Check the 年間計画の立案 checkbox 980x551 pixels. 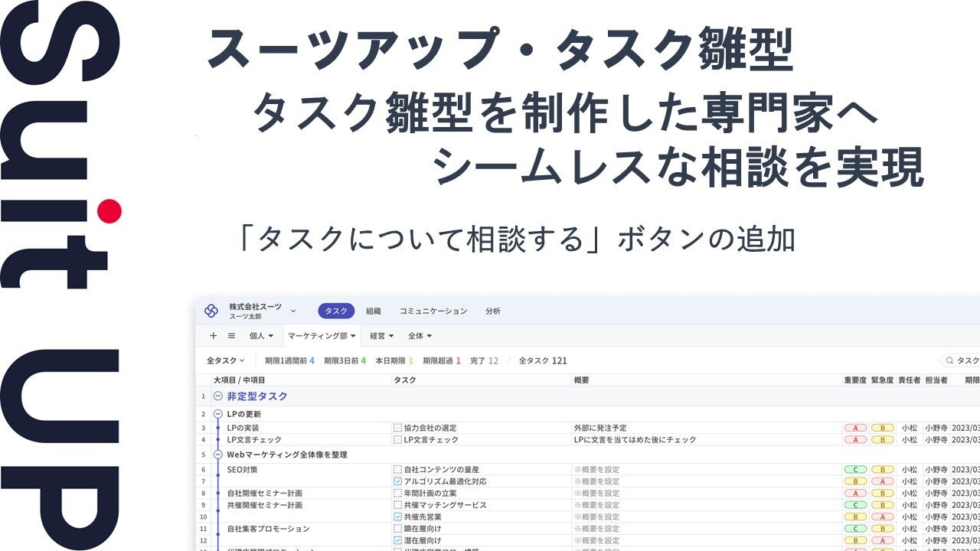click(397, 494)
